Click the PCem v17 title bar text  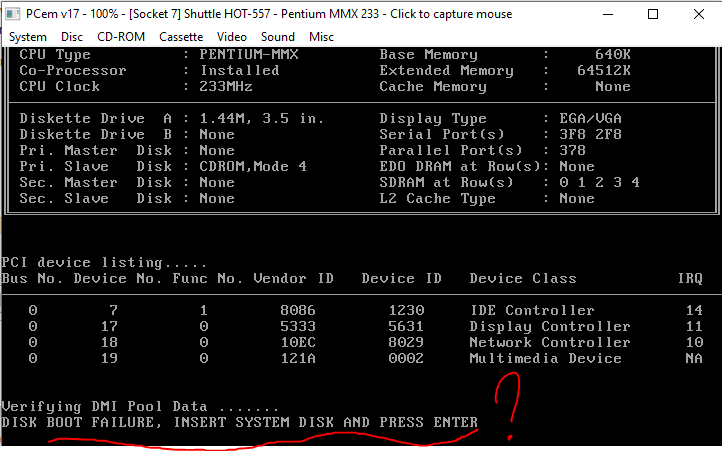tap(269, 14)
